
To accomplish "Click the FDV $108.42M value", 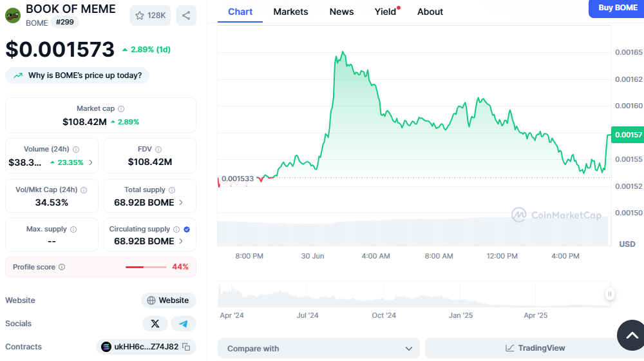I will click(150, 162).
